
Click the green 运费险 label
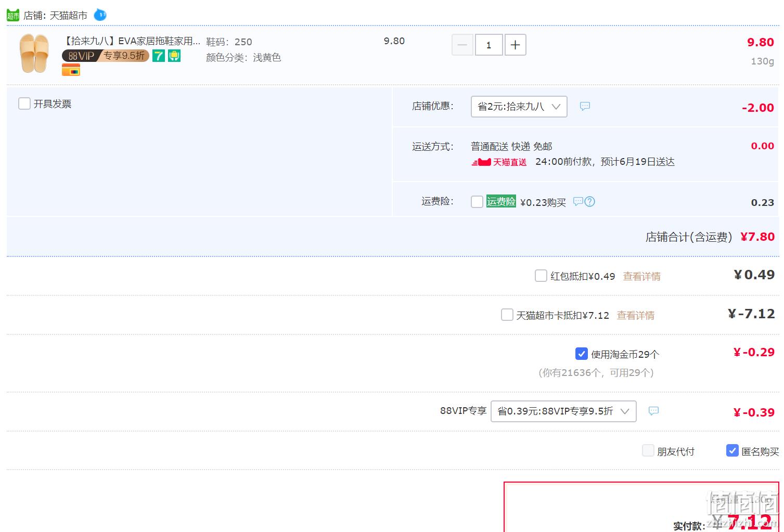coord(501,201)
